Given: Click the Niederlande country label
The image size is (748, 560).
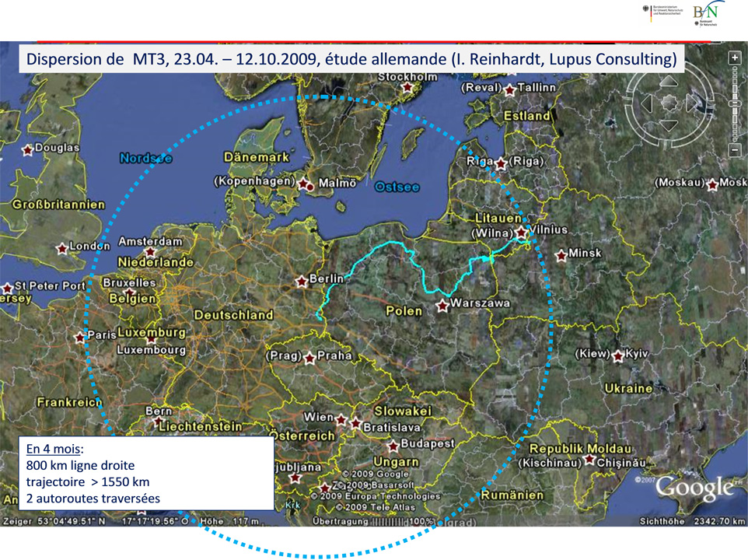Looking at the screenshot, I should point(156,262).
